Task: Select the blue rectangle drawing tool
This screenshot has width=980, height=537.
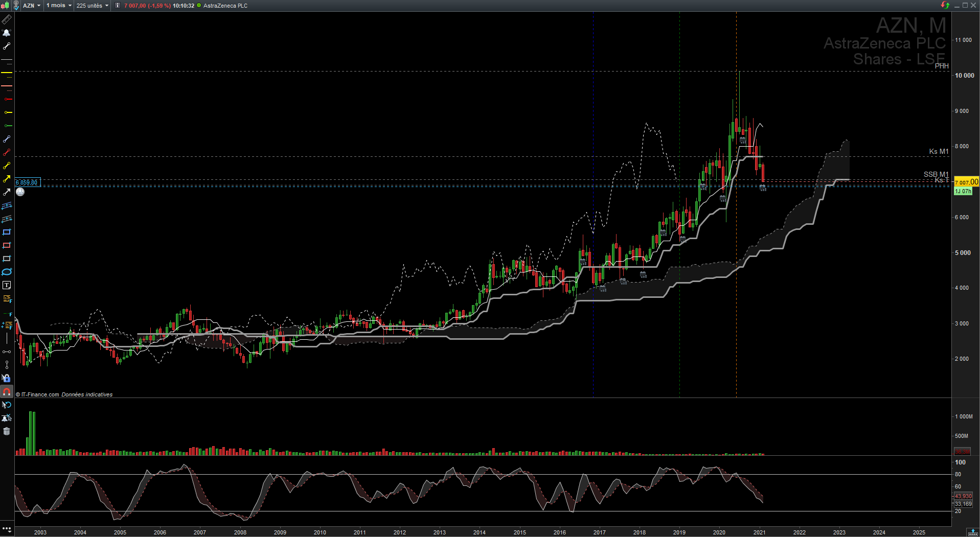Action: [x=7, y=232]
